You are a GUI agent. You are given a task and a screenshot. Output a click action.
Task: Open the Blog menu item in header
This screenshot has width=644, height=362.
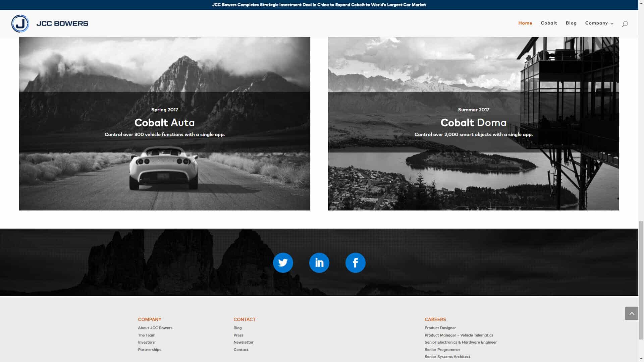click(571, 23)
